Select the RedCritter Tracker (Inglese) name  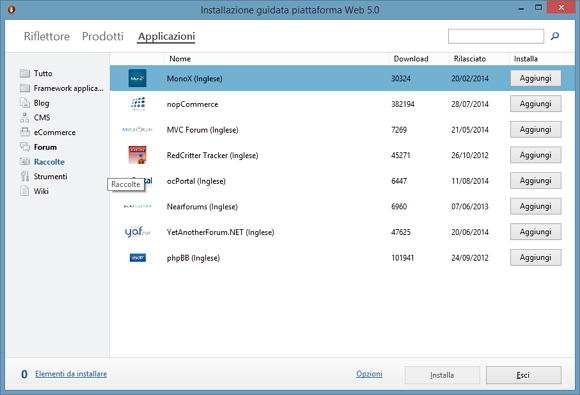212,155
